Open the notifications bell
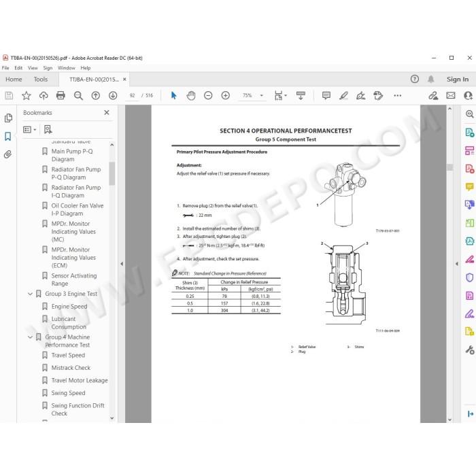Screen dimensions: 476x476 tap(430, 80)
